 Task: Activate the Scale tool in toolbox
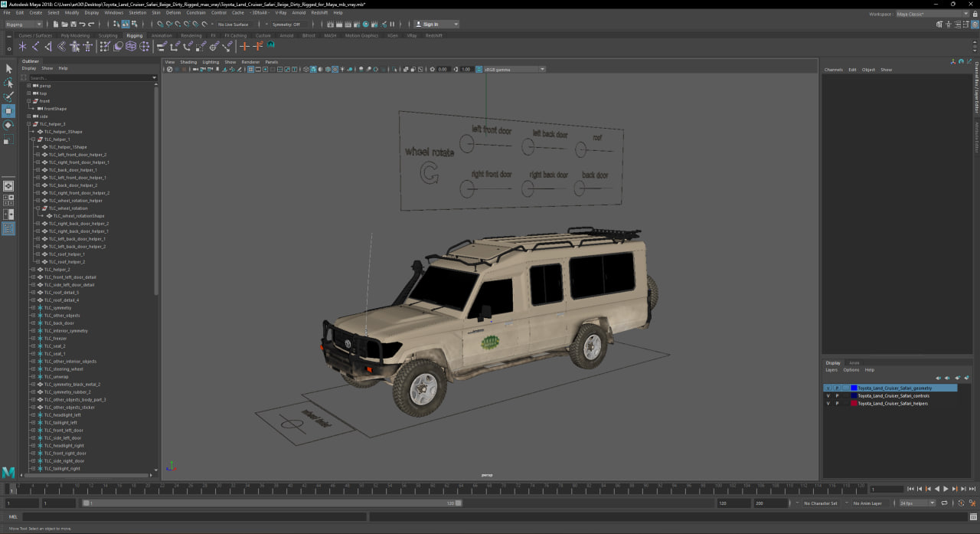tap(8, 140)
